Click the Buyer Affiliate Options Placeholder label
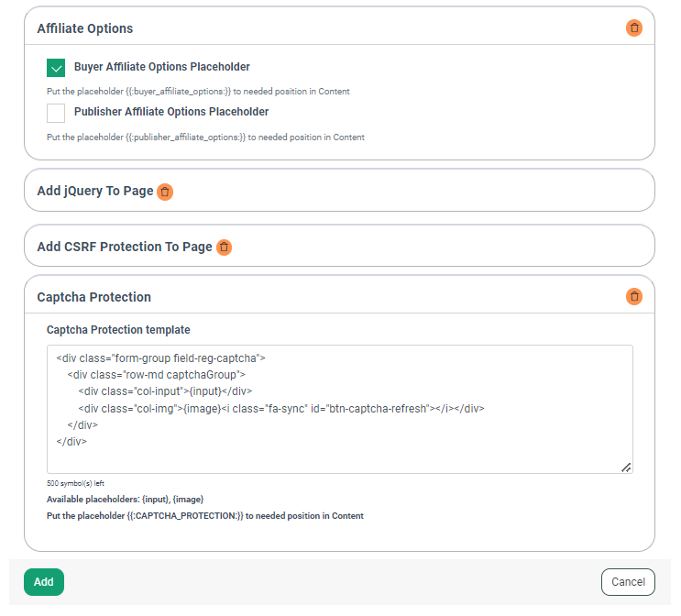Image resolution: width=681 pixels, height=616 pixels. tap(161, 67)
